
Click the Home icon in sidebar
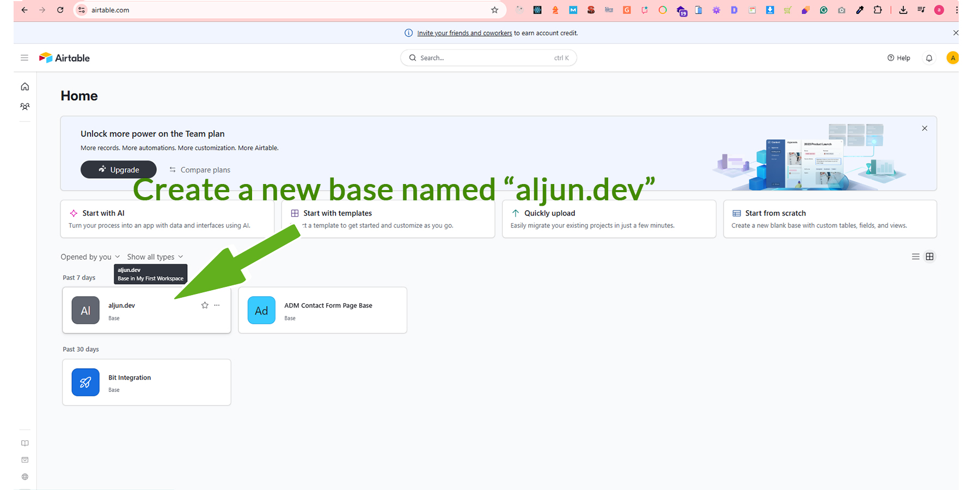point(25,87)
